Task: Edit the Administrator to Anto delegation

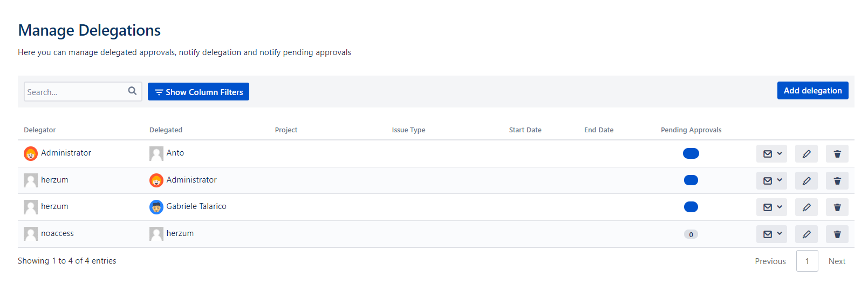Action: tap(806, 154)
